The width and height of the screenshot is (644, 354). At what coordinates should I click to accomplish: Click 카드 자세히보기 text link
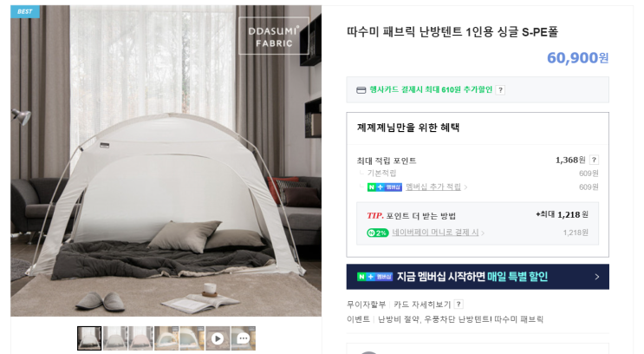pyautogui.click(x=422, y=305)
